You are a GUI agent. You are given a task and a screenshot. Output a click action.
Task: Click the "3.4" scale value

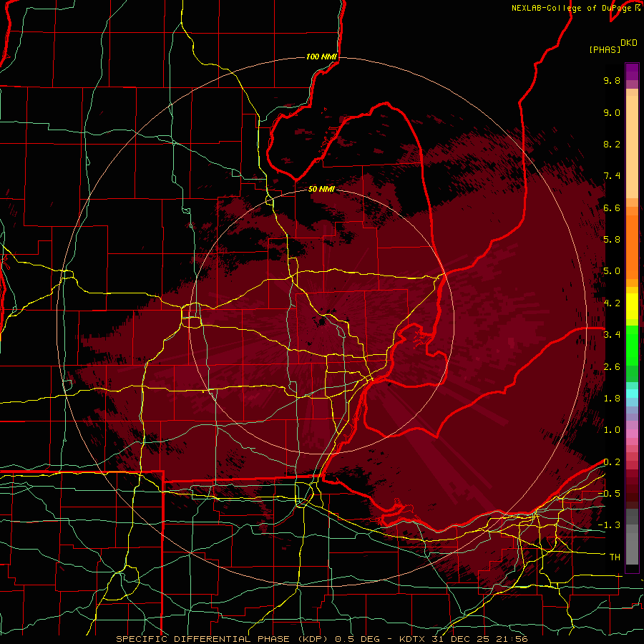(x=612, y=335)
